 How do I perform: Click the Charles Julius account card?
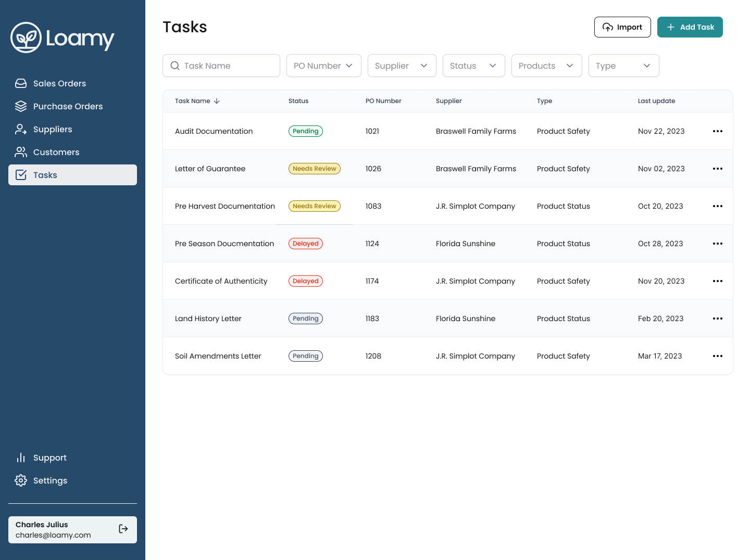(72, 530)
